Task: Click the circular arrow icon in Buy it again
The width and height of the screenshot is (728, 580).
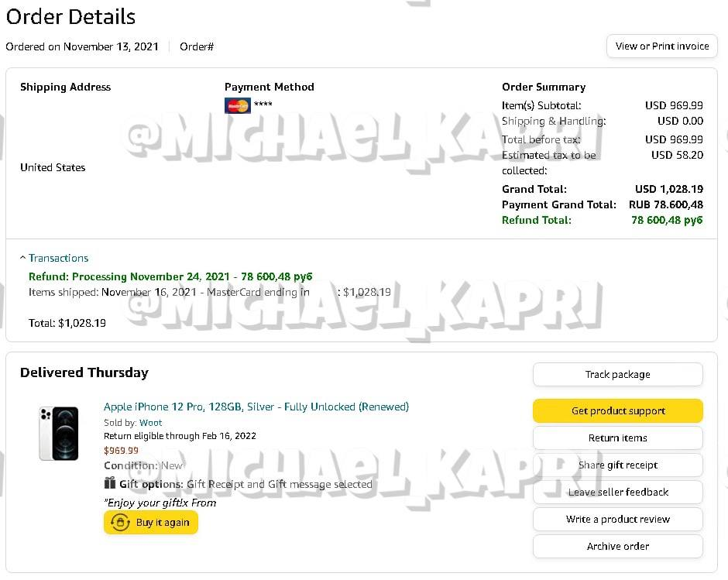Action: (120, 523)
